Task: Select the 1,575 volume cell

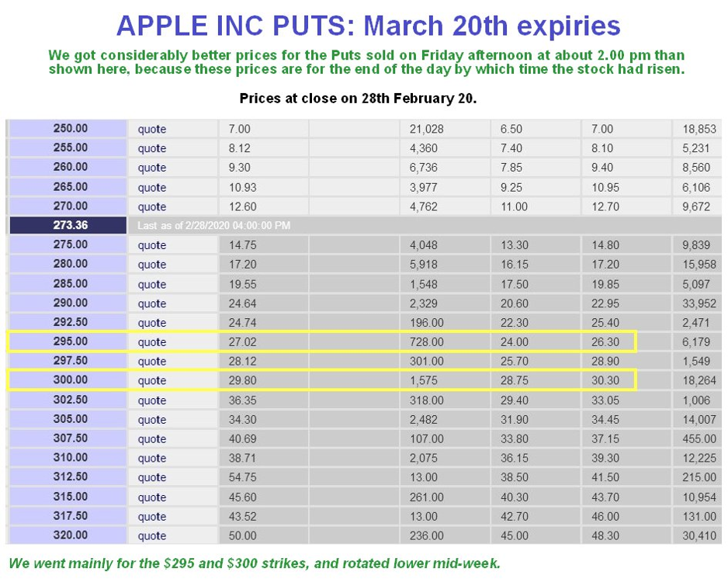Action: coord(424,380)
